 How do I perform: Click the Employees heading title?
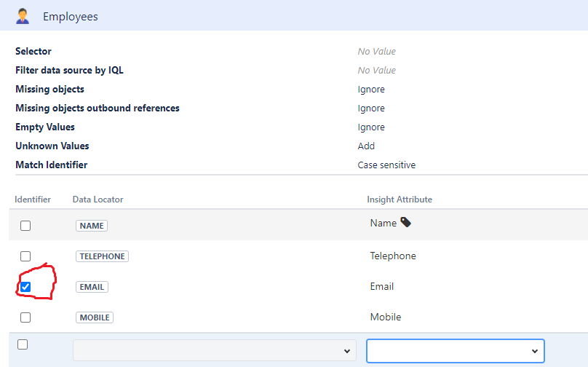coord(71,17)
